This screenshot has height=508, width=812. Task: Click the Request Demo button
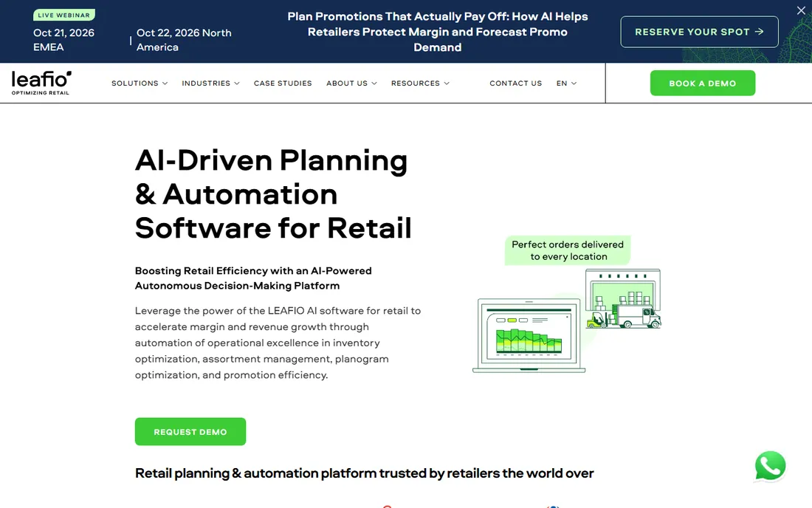tap(190, 431)
